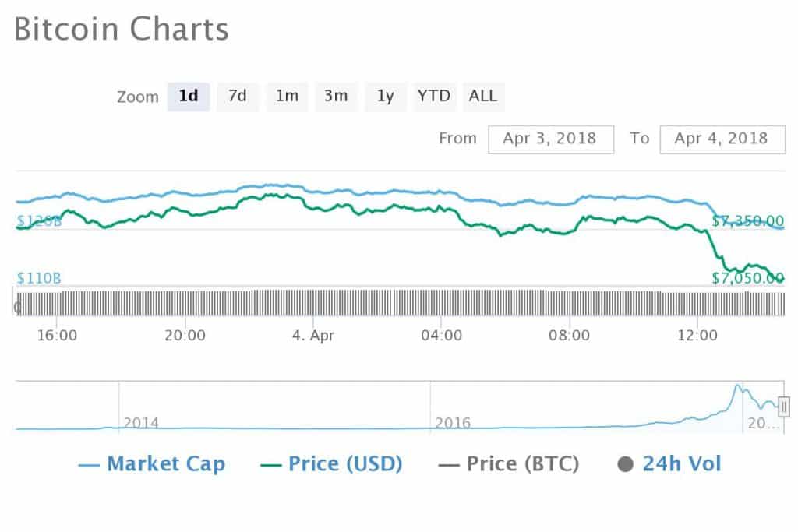The image size is (798, 532).
Task: Select YTD zoom range
Action: [434, 97]
